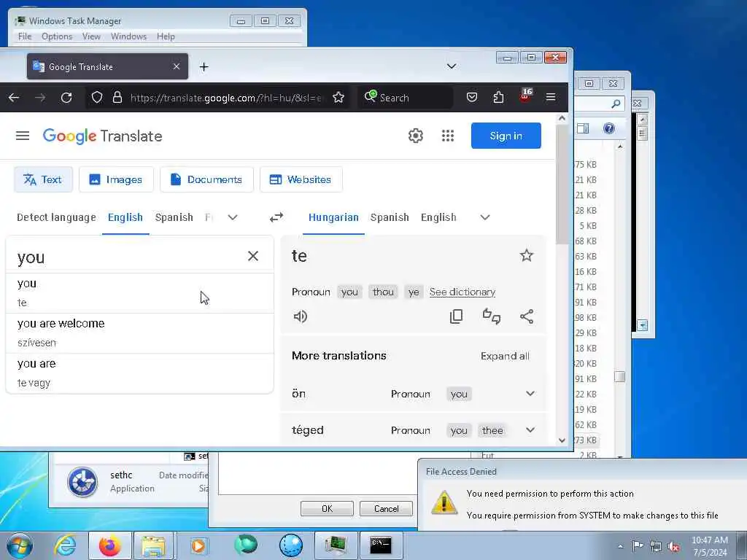The height and width of the screenshot is (560, 747).
Task: Select Spanish as target language
Action: click(x=390, y=217)
